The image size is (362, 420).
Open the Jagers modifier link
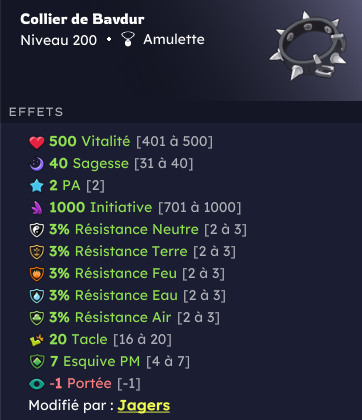[x=144, y=406]
